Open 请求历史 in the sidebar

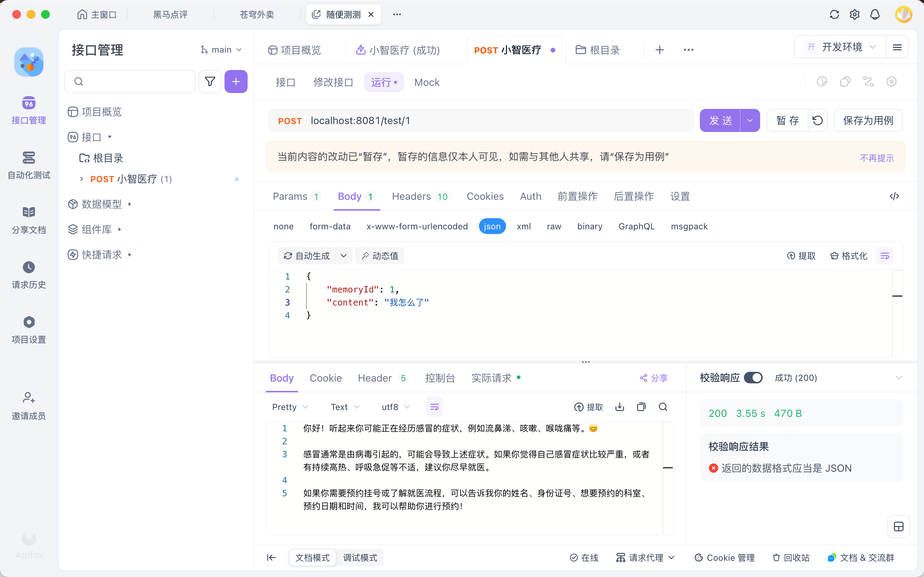[29, 274]
